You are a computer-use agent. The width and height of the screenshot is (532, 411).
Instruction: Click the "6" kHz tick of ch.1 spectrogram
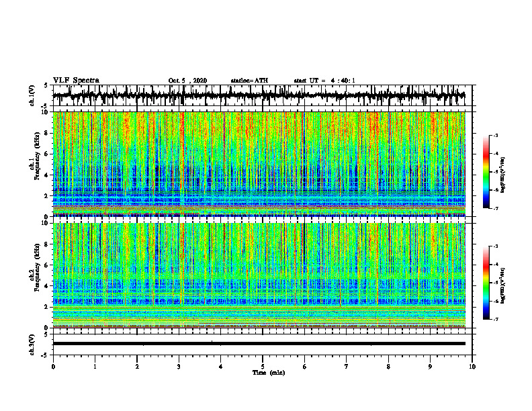pyautogui.click(x=47, y=154)
